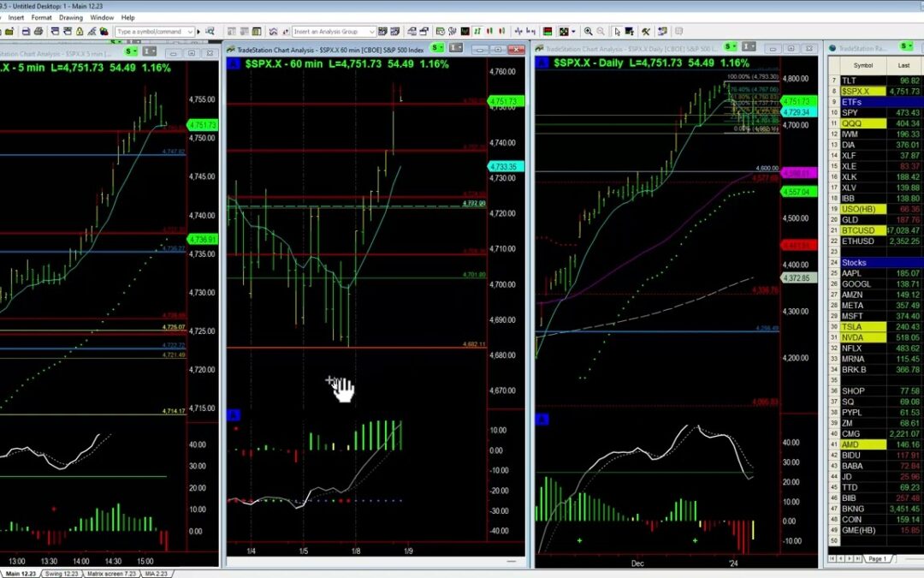Click the hammer and wrench tools icon
The width and height of the screenshot is (924, 578).
tap(646, 32)
